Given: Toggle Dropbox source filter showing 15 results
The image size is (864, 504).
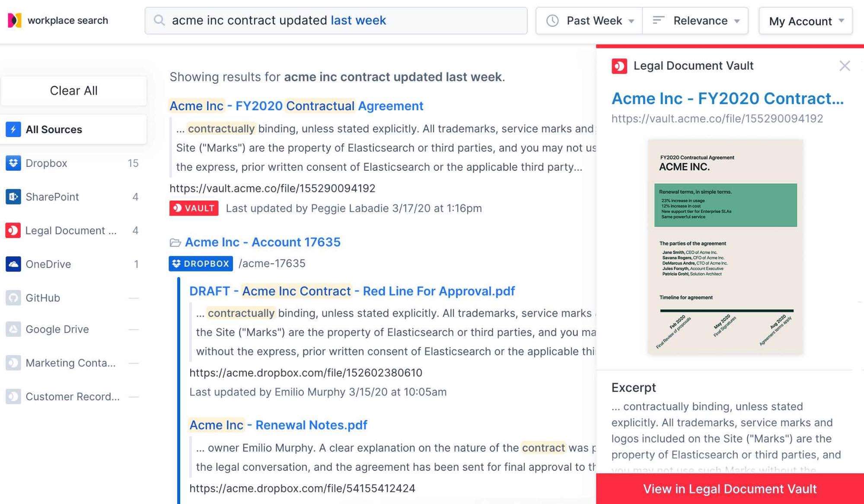Looking at the screenshot, I should pyautogui.click(x=73, y=163).
